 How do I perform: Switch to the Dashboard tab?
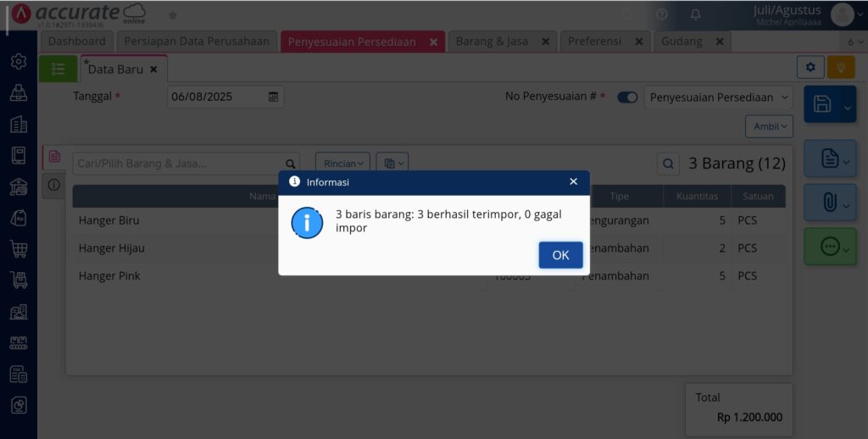[x=76, y=42]
